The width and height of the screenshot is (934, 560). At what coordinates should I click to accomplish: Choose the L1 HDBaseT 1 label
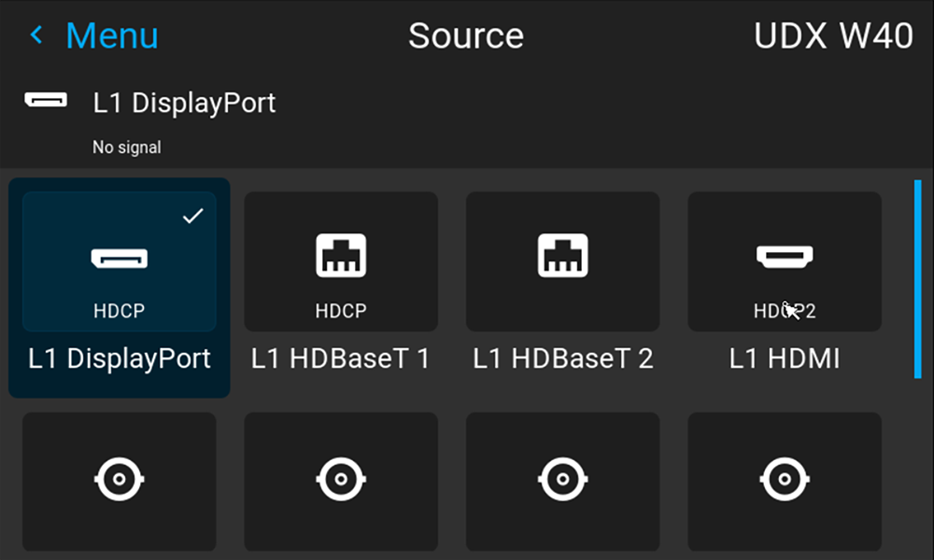coord(340,358)
